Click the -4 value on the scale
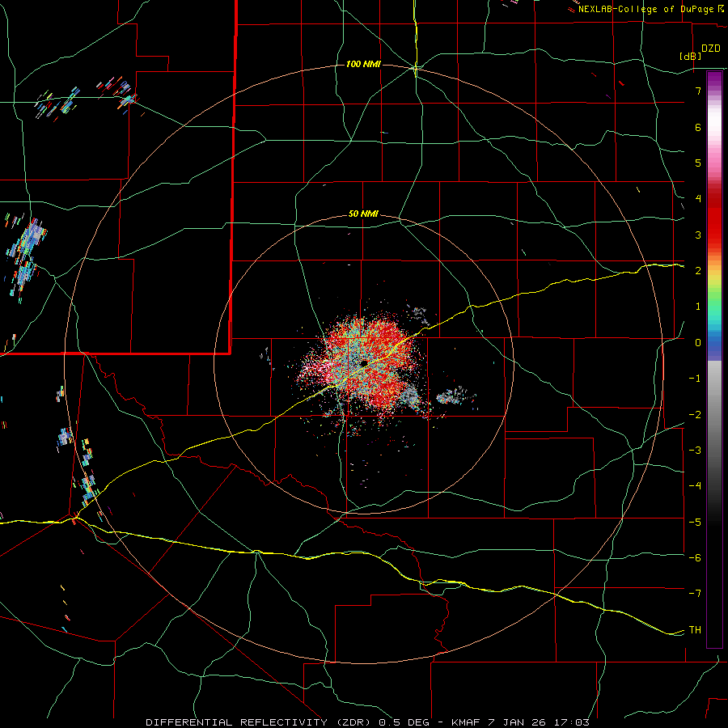Viewport: 728px width, 728px height. 695,486
